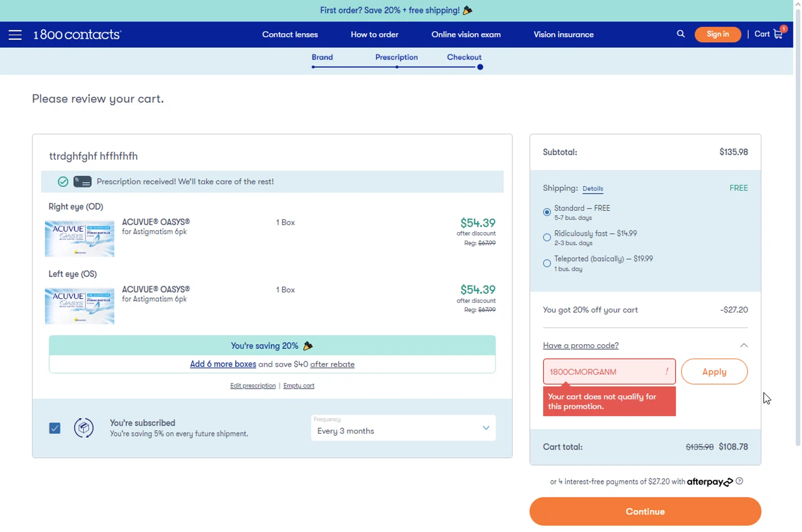Screen dimensions: 802x532
Task: Click Right eye (OD) label
Action: 76,206
